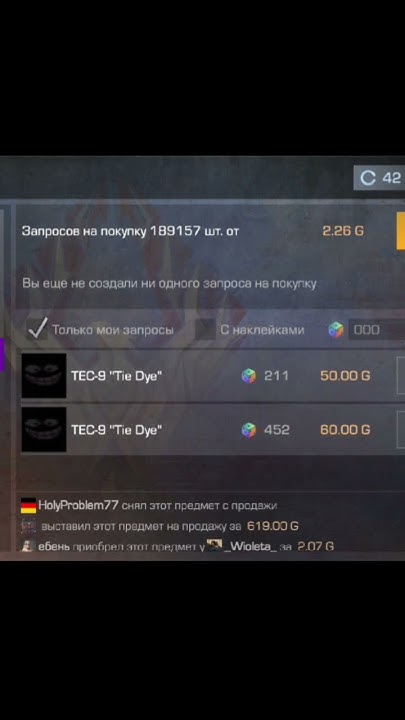This screenshot has width=405, height=720.
Task: Select the first TEC-9 Tie Dye thumbnail
Action: (44, 376)
